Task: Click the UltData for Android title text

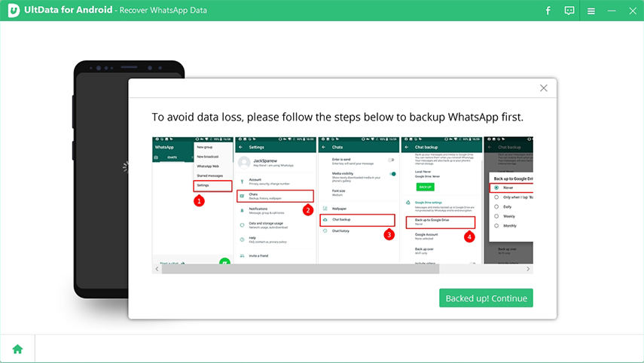Action: pyautogui.click(x=69, y=10)
